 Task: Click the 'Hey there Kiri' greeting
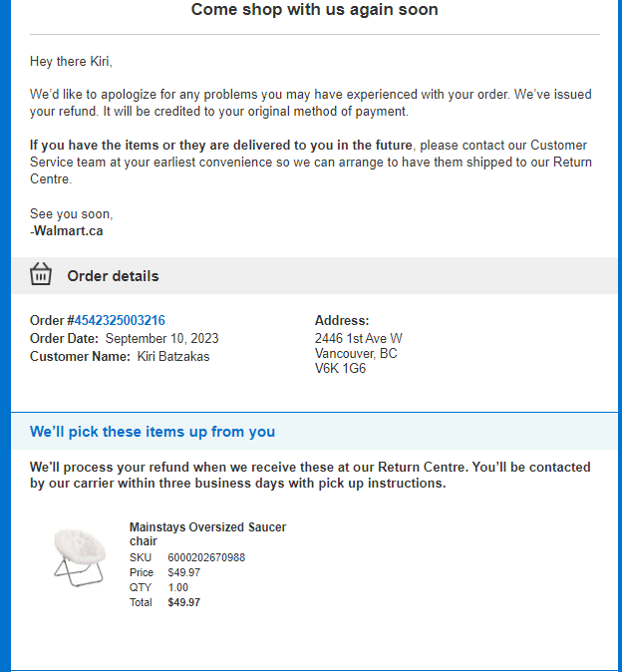pos(71,62)
